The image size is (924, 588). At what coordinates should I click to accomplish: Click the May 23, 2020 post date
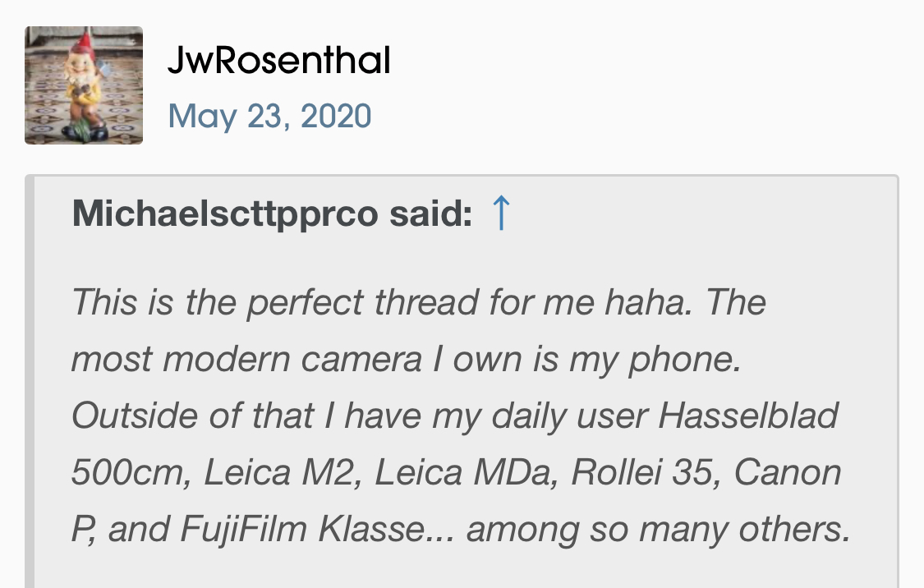[x=269, y=117]
